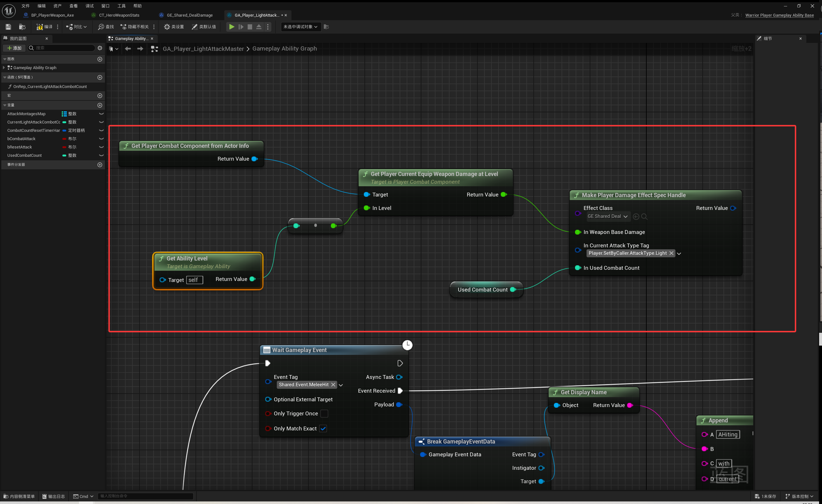The width and height of the screenshot is (822, 504).
Task: Open the debug object selection dropdown
Action: (x=300, y=27)
